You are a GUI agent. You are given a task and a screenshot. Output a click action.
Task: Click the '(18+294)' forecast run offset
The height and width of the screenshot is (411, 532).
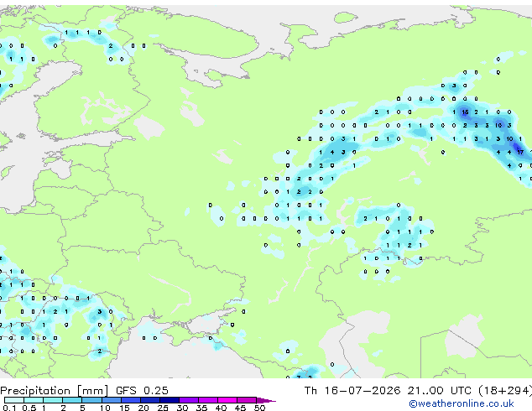pos(505,391)
